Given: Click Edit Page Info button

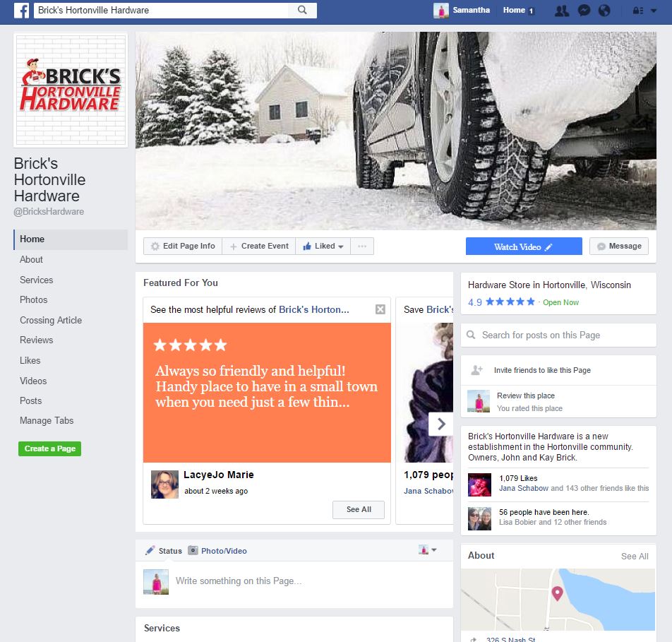Looking at the screenshot, I should (183, 246).
